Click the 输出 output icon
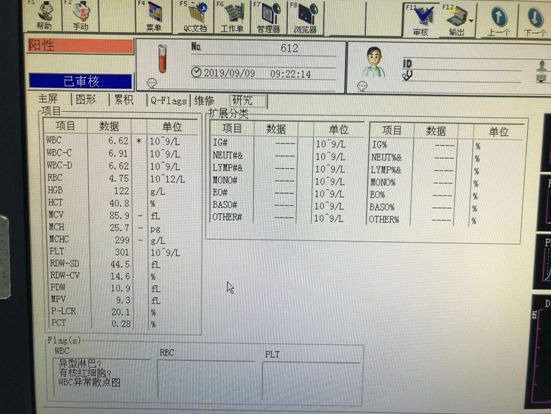This screenshot has width=551, height=414. click(x=456, y=20)
